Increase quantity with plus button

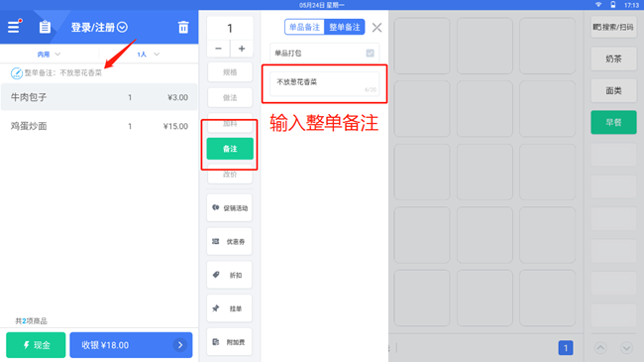coord(242,49)
